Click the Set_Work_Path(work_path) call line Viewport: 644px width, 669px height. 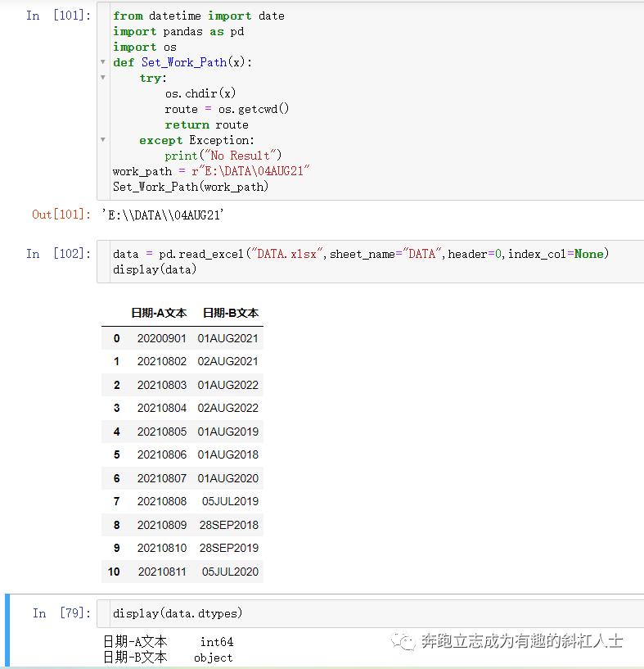click(190, 187)
